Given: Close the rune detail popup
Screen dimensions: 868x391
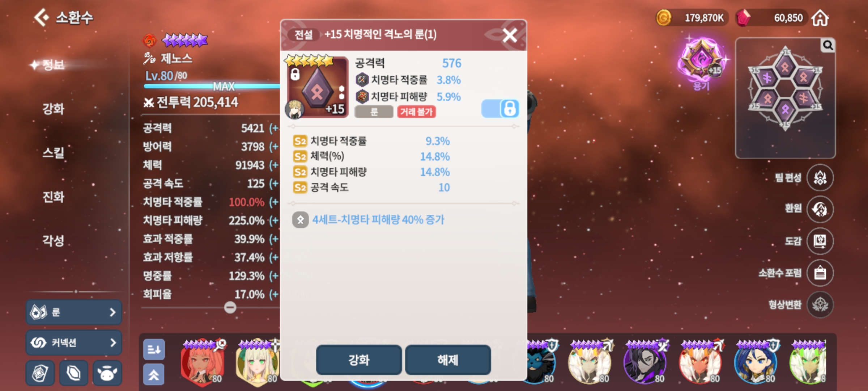Looking at the screenshot, I should coord(510,35).
